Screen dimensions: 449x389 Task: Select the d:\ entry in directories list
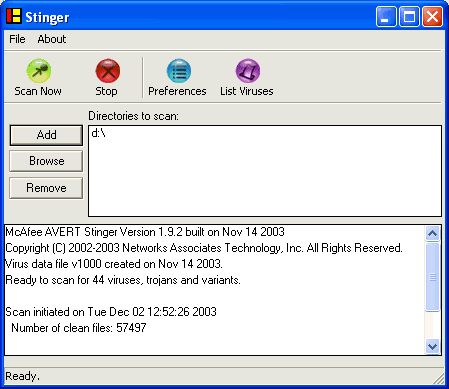click(x=98, y=133)
